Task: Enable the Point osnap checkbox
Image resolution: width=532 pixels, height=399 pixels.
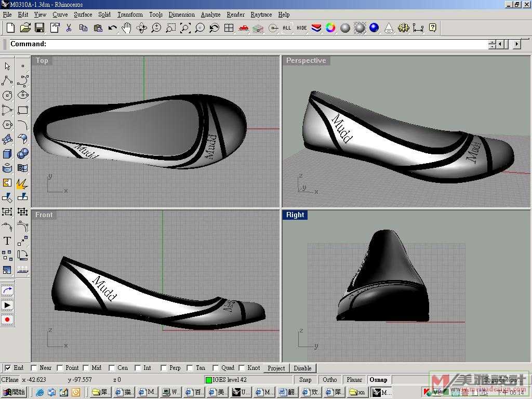Action: (60, 368)
